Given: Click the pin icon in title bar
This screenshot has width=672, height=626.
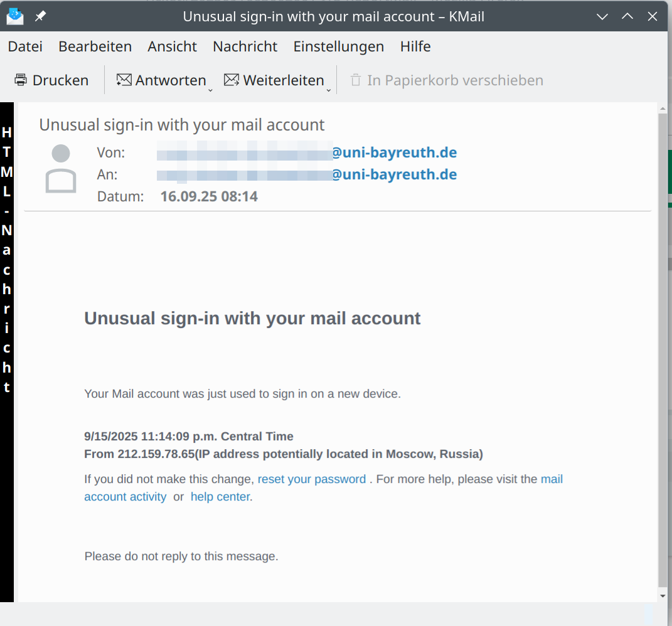Looking at the screenshot, I should click(40, 16).
